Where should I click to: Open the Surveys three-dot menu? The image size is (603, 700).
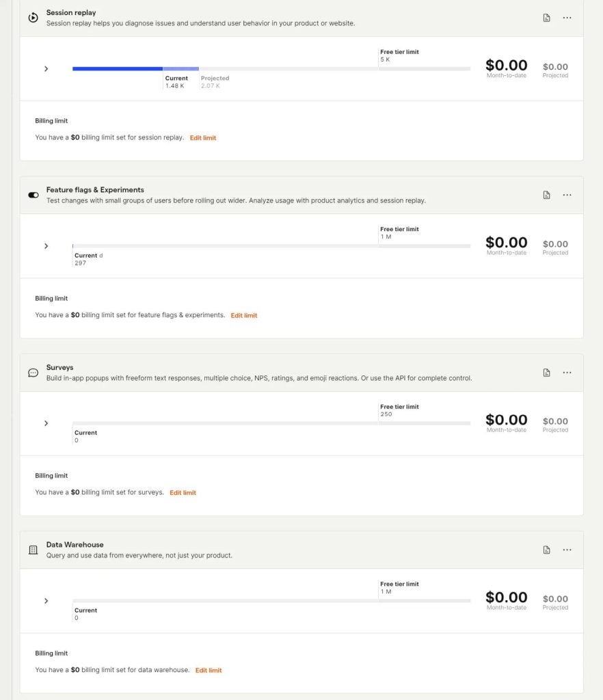coord(567,373)
